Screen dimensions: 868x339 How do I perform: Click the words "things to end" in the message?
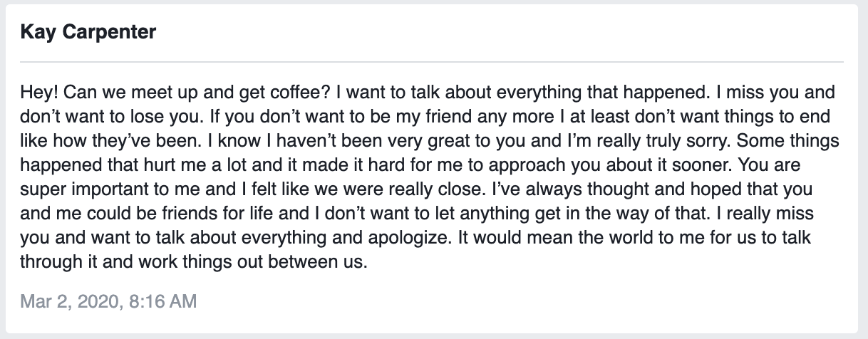786,117
